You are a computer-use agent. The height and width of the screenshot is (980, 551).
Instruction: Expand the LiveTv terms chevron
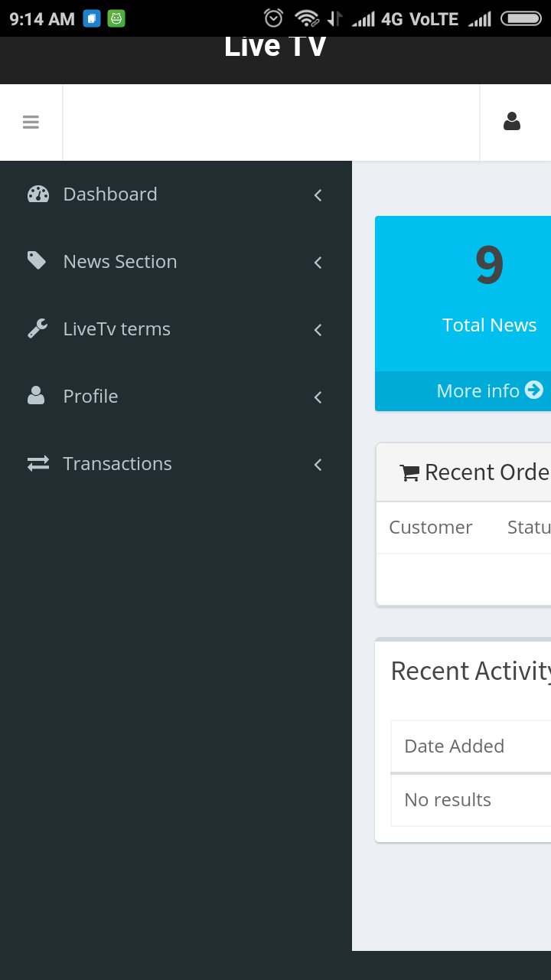coord(318,330)
